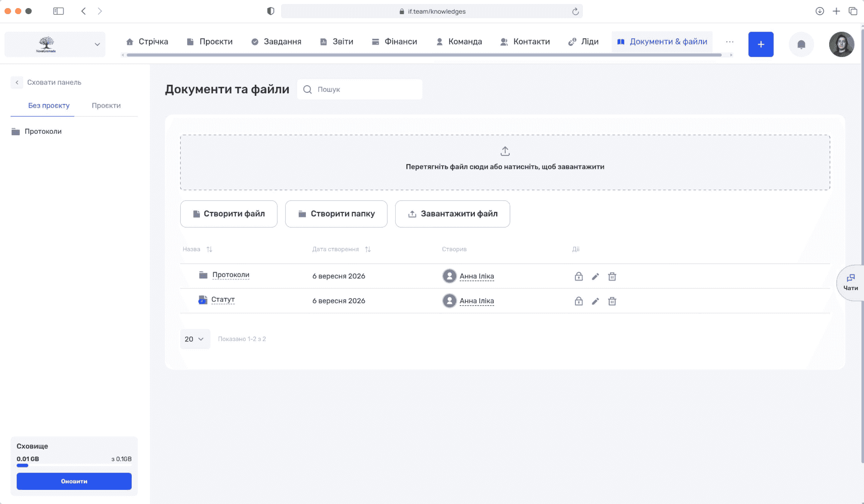
Task: Click the three-dot more menu in navigation
Action: [730, 42]
